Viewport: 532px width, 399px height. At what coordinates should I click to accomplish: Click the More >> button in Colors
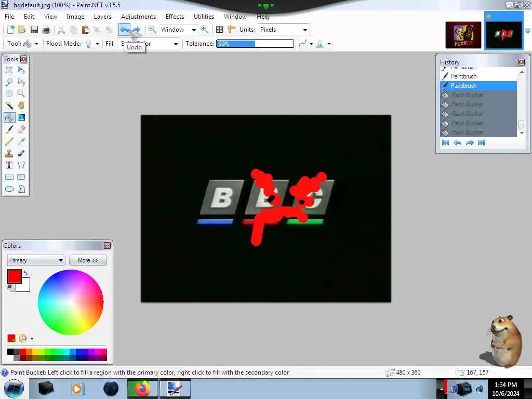click(88, 260)
